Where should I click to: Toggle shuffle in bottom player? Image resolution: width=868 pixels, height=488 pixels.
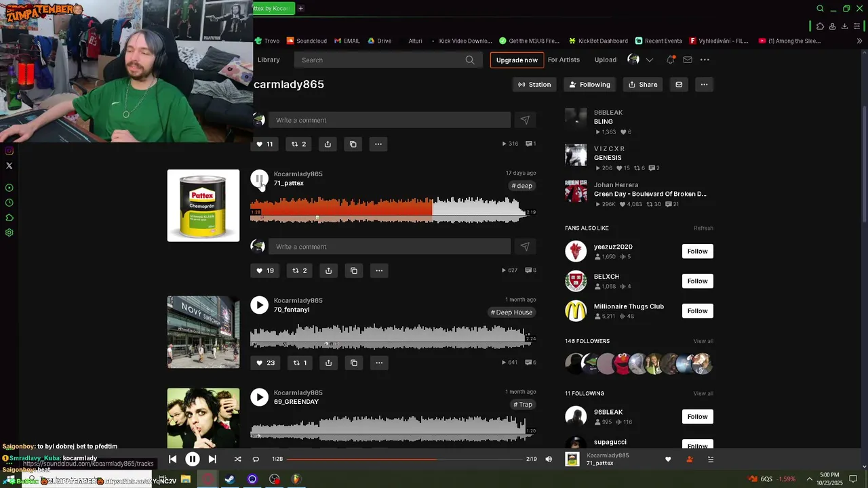point(237,459)
